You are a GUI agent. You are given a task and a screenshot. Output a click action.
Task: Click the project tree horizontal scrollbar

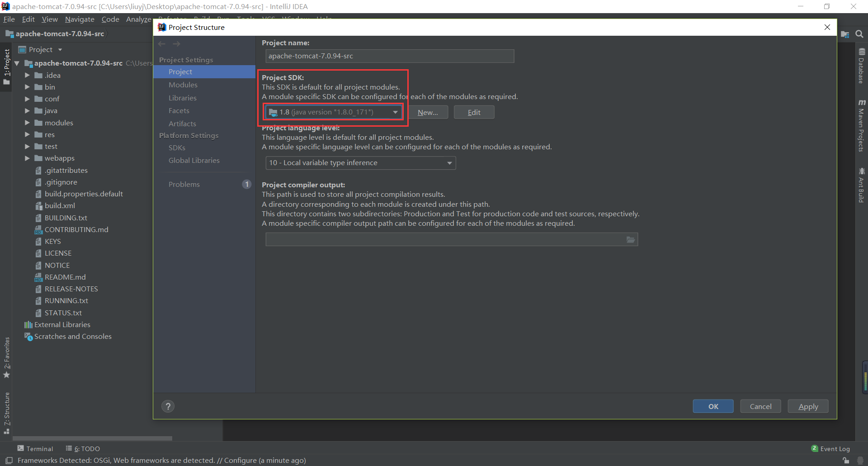click(92, 438)
